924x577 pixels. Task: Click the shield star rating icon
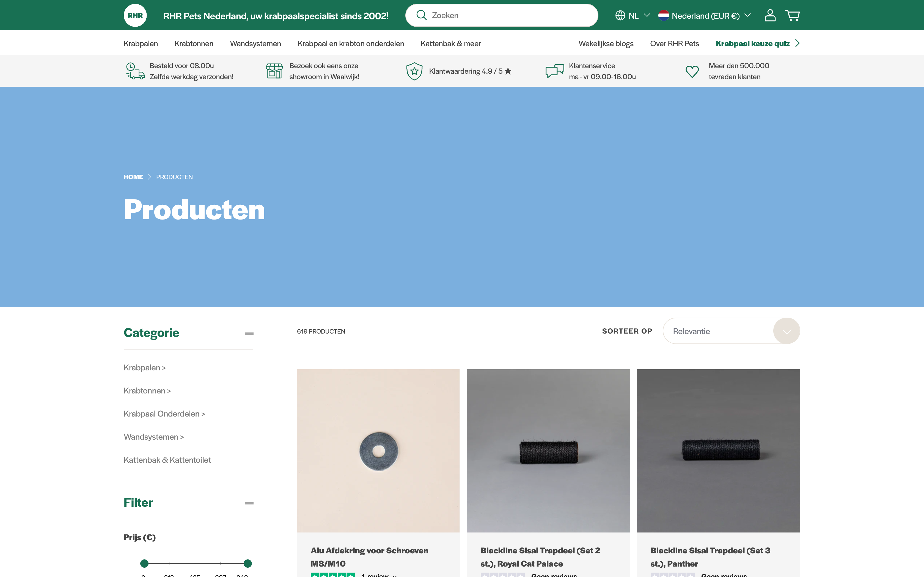(414, 71)
